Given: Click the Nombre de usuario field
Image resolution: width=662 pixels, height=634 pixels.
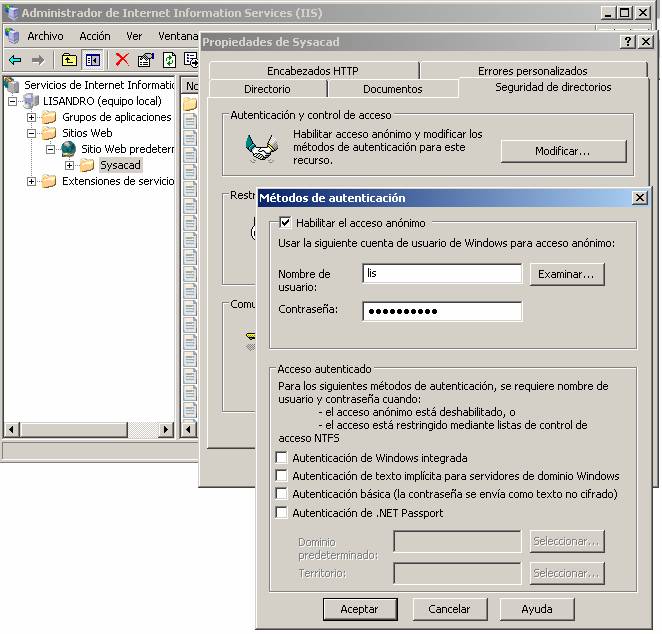Looking at the screenshot, I should tap(442, 274).
